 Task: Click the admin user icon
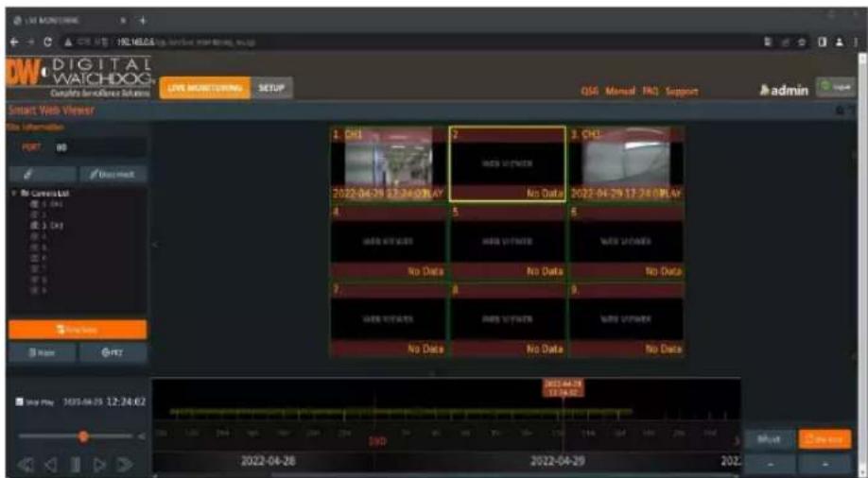(x=767, y=90)
